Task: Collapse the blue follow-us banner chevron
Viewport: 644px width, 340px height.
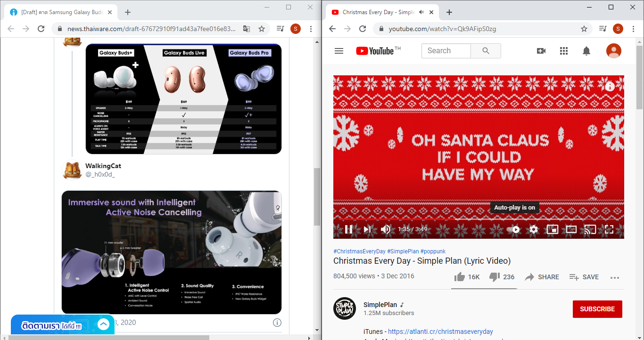Action: [104, 324]
